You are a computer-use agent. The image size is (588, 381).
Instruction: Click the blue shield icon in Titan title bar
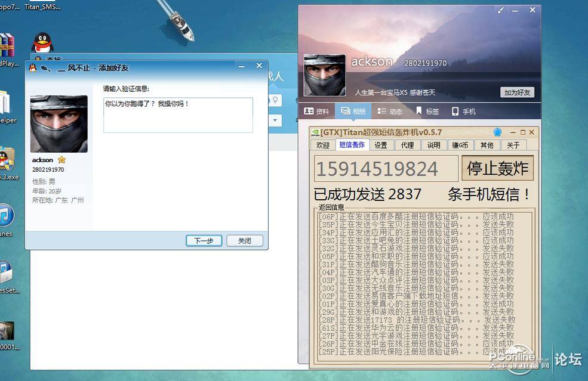coord(498,132)
